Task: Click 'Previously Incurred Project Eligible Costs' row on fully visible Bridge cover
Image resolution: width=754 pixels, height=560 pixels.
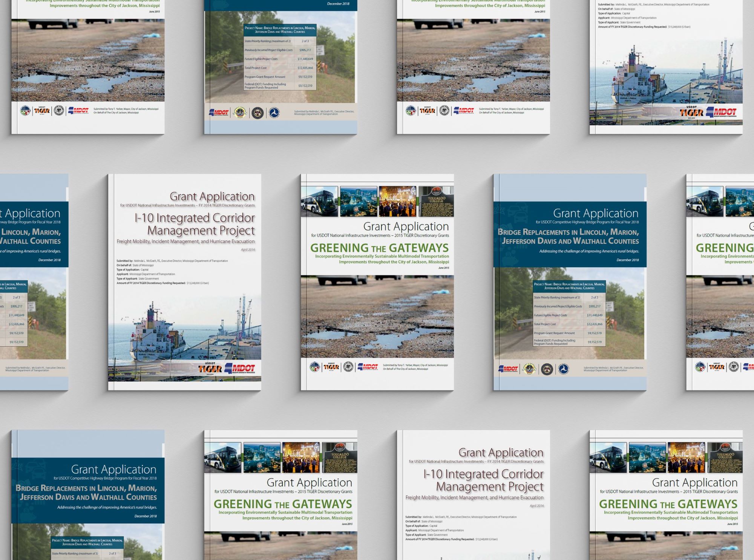Action: (x=569, y=306)
